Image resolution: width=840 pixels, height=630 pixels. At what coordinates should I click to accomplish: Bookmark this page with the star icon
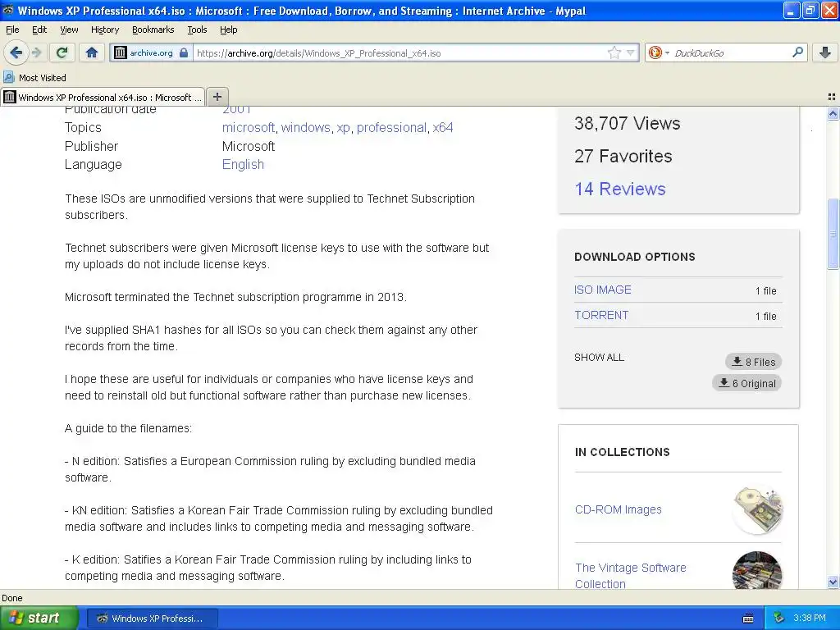point(614,52)
